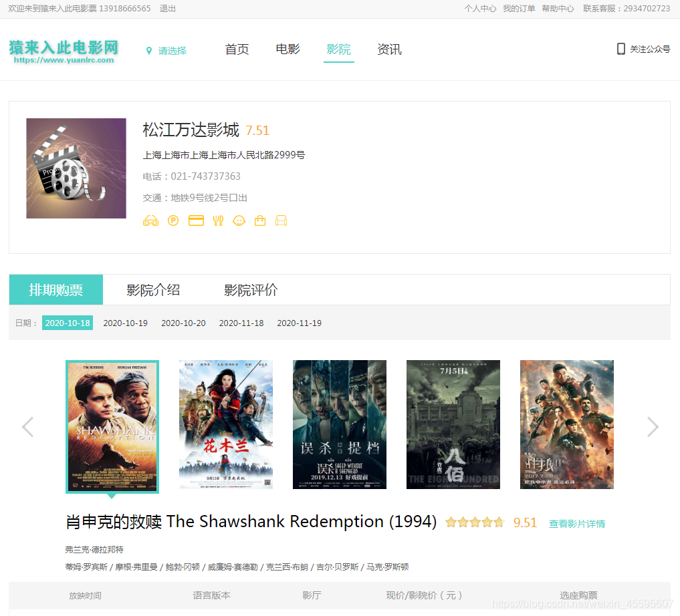The width and height of the screenshot is (680, 616).
Task: Show previous movie posters with left arrow
Action: pos(28,427)
